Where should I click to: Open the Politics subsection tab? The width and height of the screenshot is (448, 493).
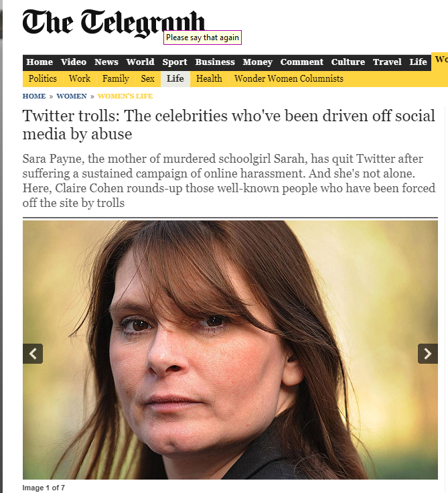coord(43,79)
